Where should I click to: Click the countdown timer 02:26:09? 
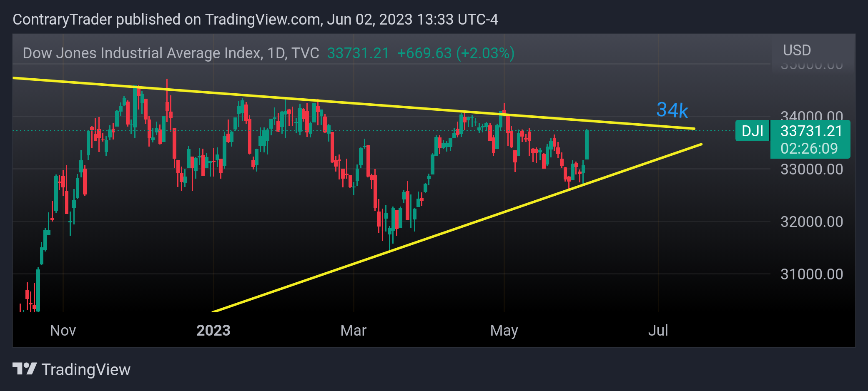click(809, 149)
